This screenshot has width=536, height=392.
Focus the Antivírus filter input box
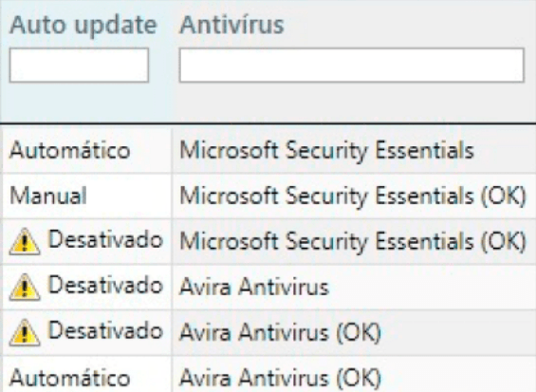(x=351, y=65)
